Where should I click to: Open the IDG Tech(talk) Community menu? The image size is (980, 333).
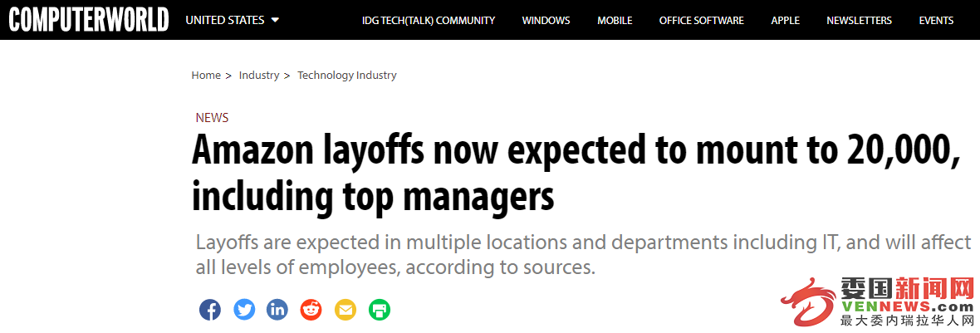click(x=429, y=21)
